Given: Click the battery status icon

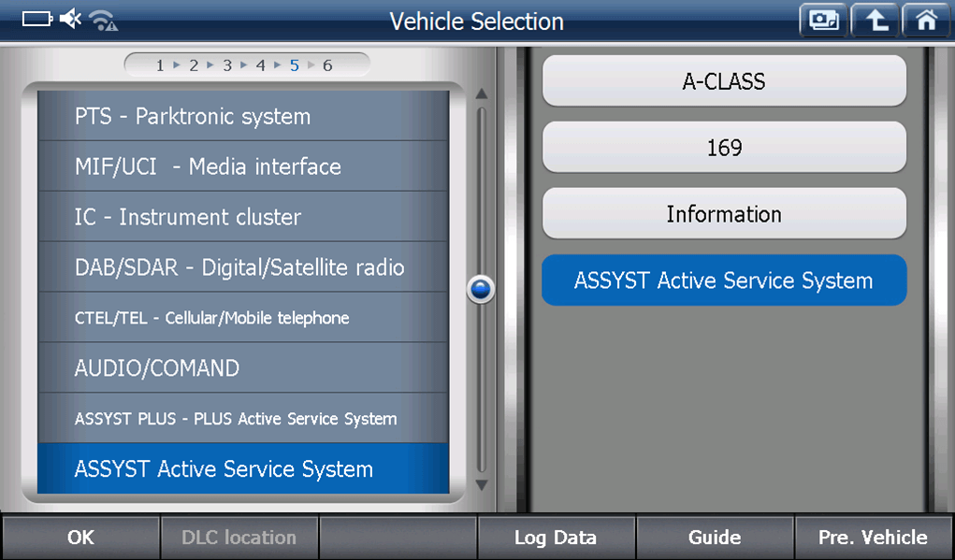Looking at the screenshot, I should click(x=37, y=20).
